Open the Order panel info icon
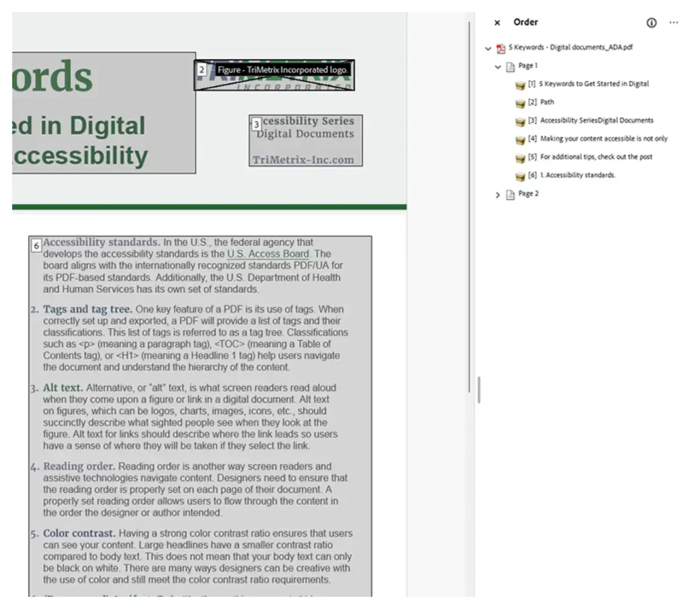The height and width of the screenshot is (609, 700). [x=652, y=22]
